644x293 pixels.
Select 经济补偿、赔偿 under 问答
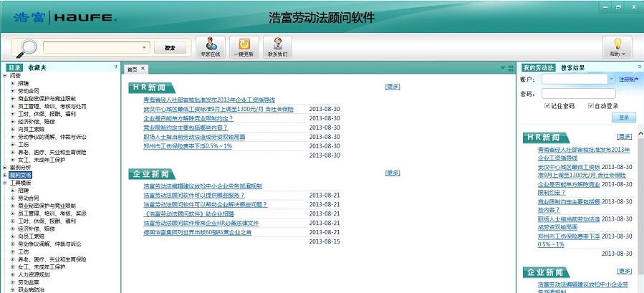(37, 122)
